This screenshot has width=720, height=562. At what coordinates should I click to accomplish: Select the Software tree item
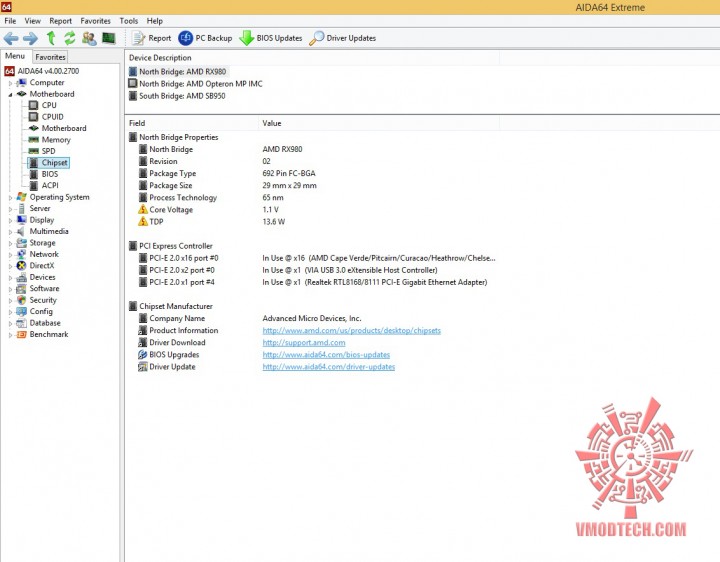click(x=44, y=288)
